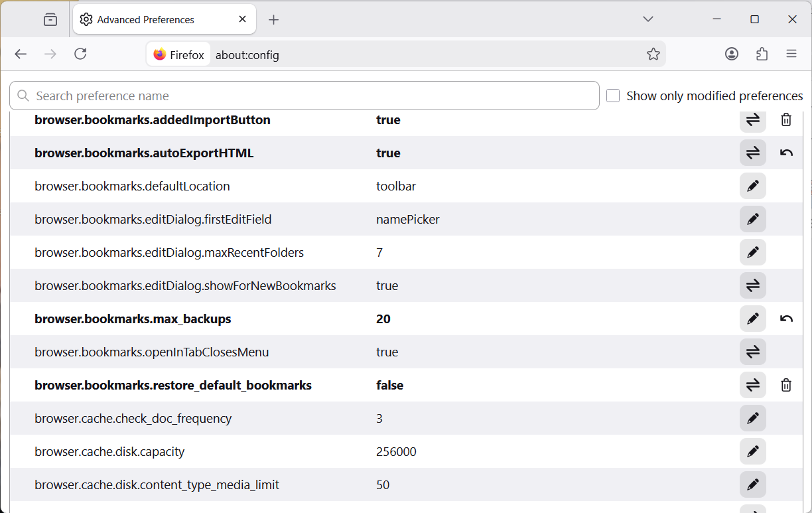This screenshot has width=812, height=513.
Task: Edit browser.cache.disk.capacity value
Action: (753, 451)
